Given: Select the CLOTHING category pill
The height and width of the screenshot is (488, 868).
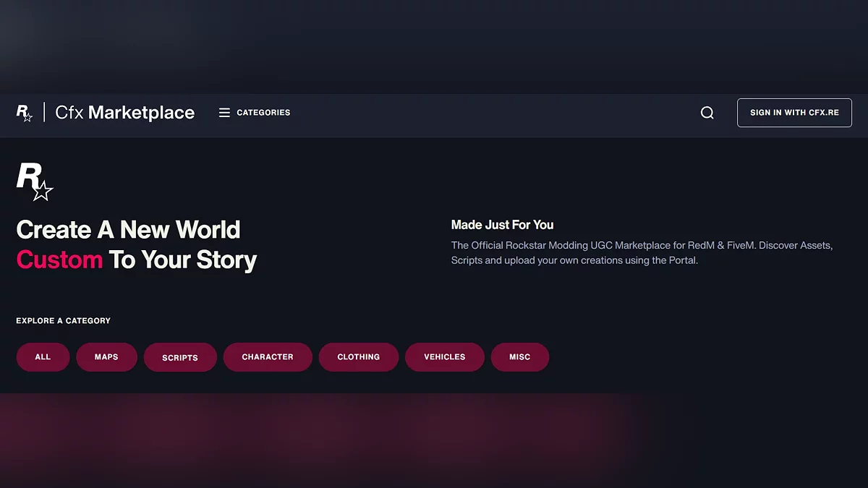Looking at the screenshot, I should click(359, 357).
